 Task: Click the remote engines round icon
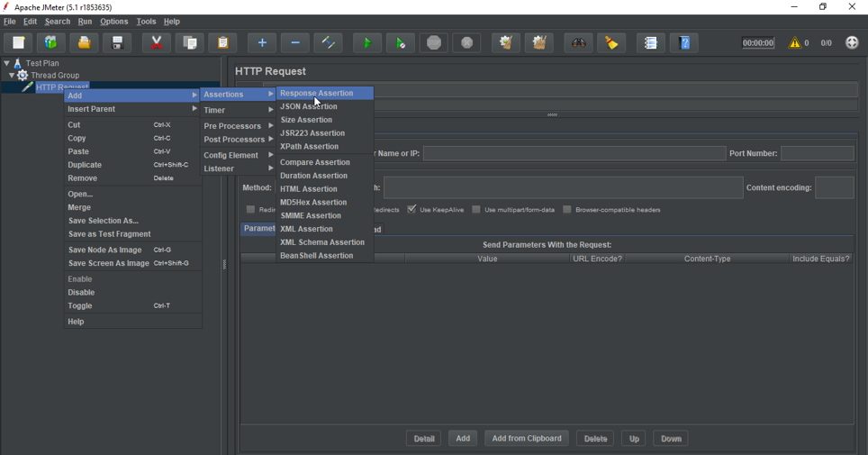[x=852, y=42]
